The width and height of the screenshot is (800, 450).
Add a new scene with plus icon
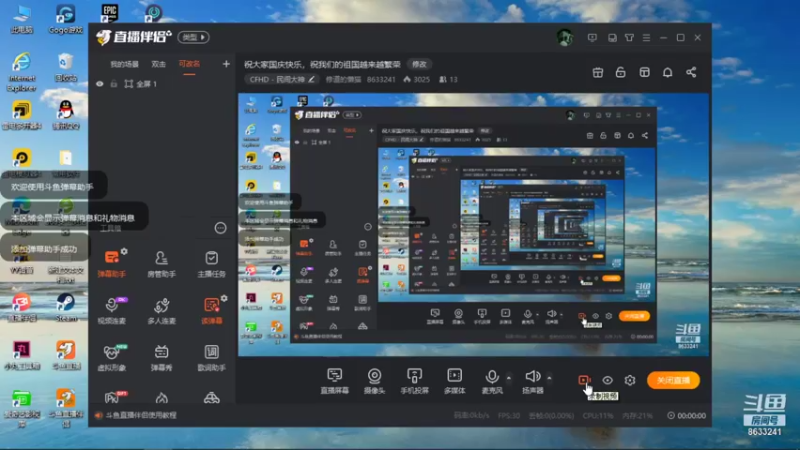pyautogui.click(x=226, y=64)
